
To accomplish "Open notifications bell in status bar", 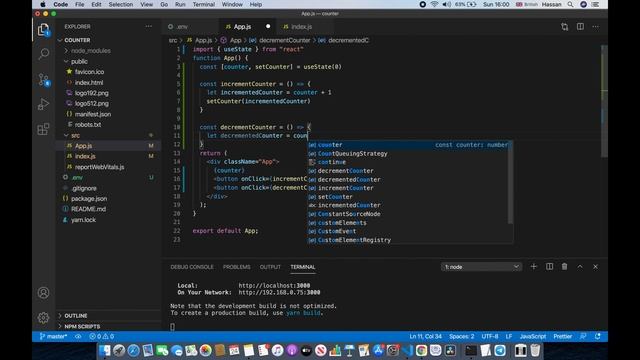I will click(598, 336).
